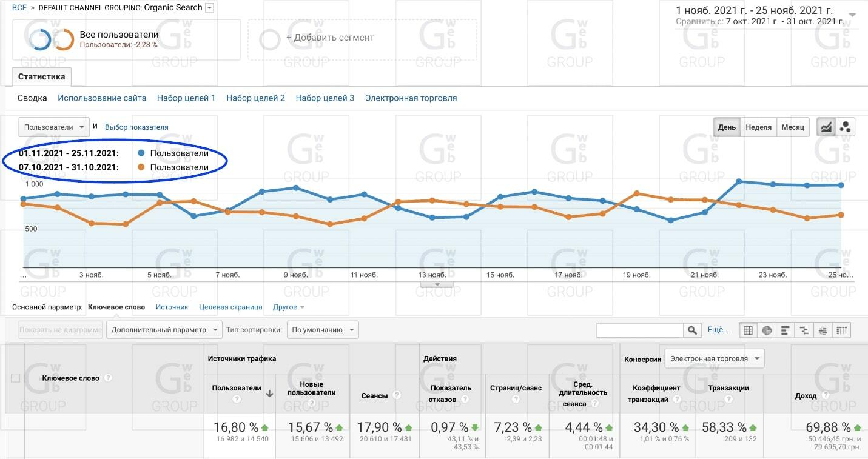Select the pie chart percentage view icon
Screen dimensions: 868x459
pyautogui.click(x=767, y=330)
